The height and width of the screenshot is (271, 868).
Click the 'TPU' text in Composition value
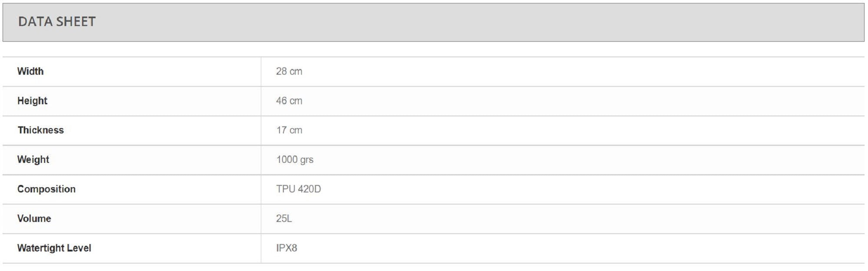tap(286, 189)
